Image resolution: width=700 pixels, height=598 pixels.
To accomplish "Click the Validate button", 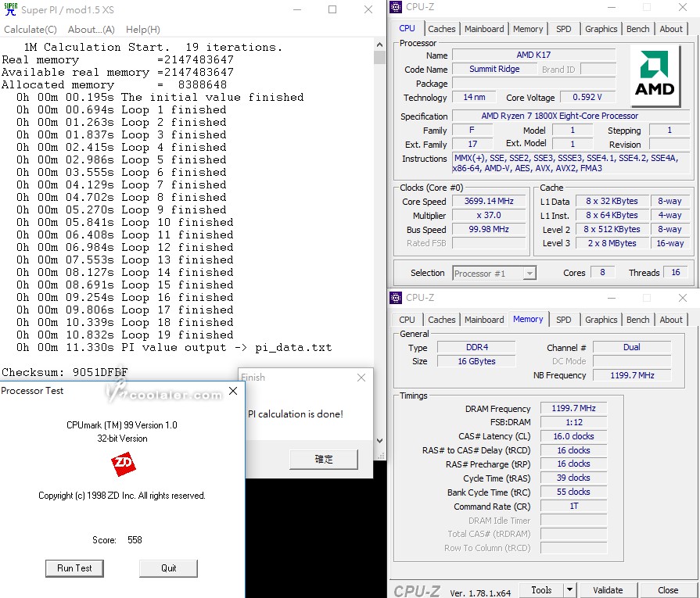I will (x=608, y=590).
